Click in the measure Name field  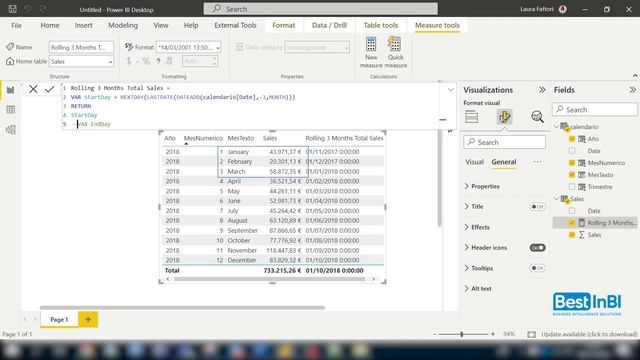tap(81, 47)
